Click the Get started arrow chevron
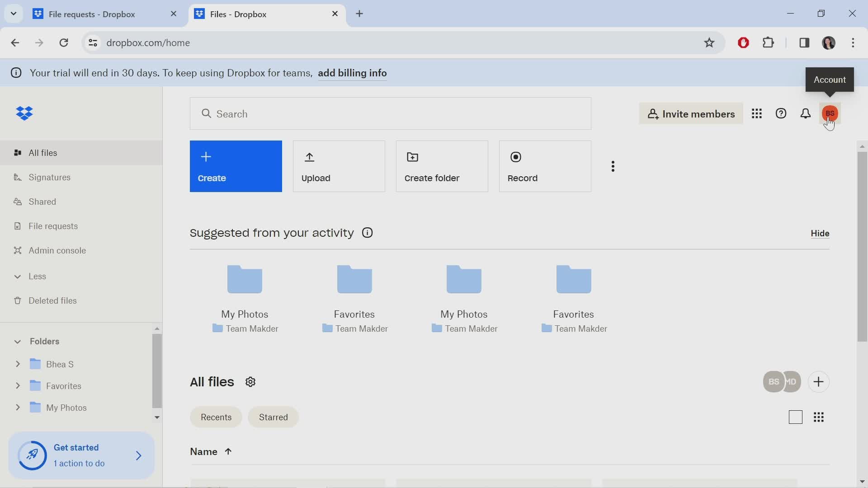This screenshot has height=488, width=868. (x=139, y=455)
